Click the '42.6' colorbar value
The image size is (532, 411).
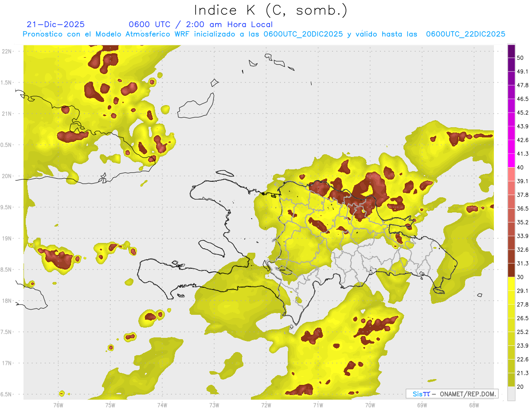[x=523, y=140]
